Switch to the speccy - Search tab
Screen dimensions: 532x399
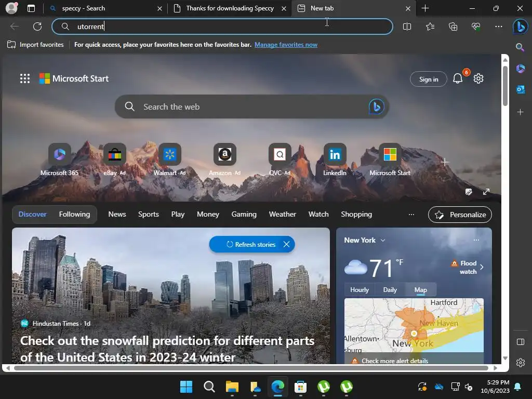(x=105, y=8)
